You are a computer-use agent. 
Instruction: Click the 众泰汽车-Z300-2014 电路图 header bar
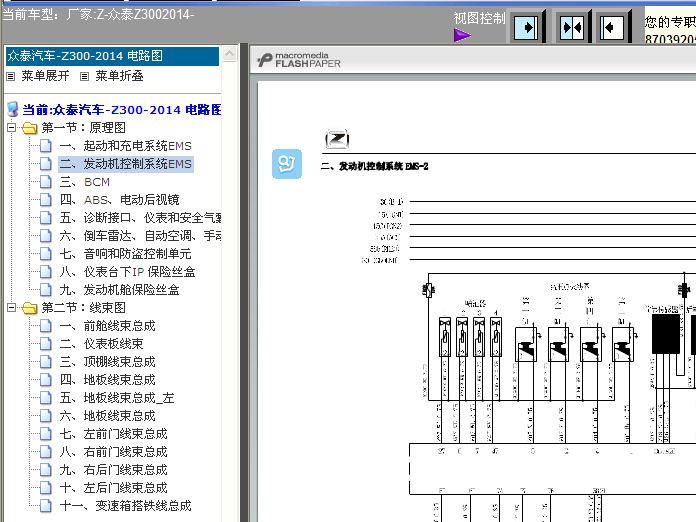pos(112,56)
